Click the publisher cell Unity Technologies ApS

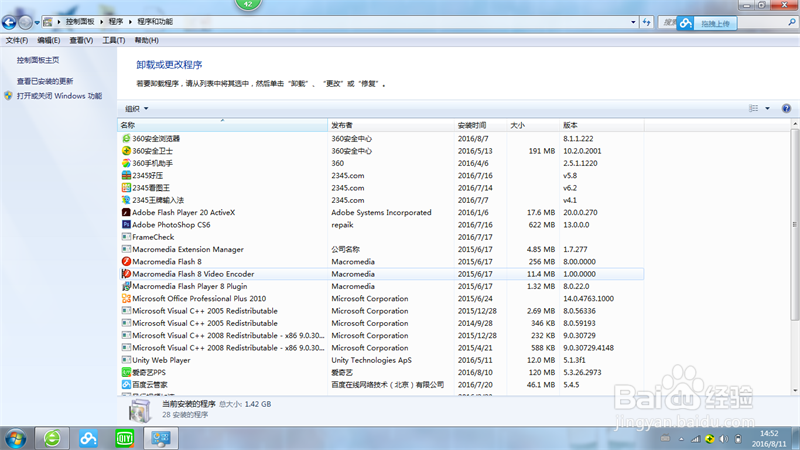coord(371,360)
